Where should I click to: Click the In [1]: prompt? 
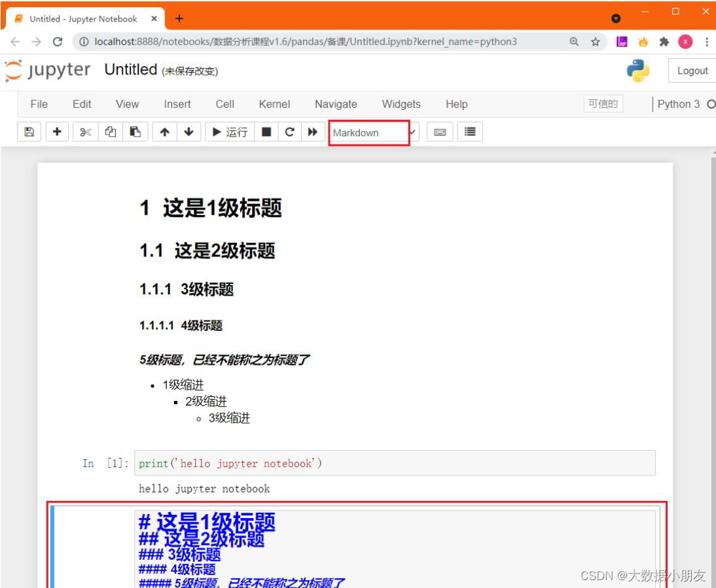click(105, 463)
